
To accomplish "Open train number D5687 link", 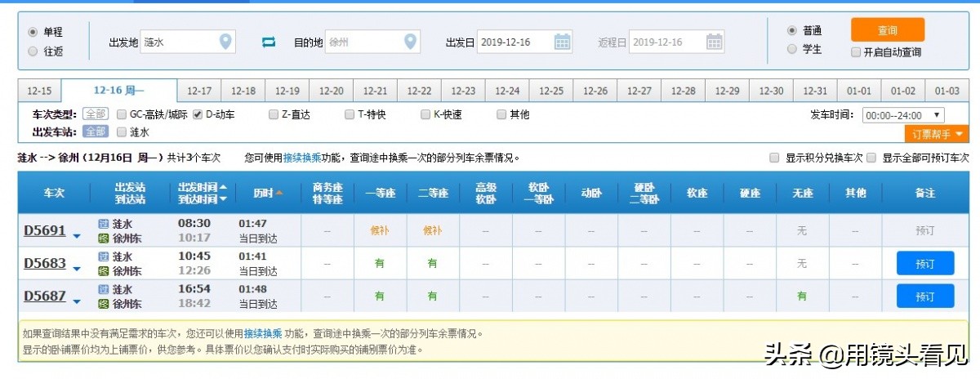I will (x=45, y=296).
